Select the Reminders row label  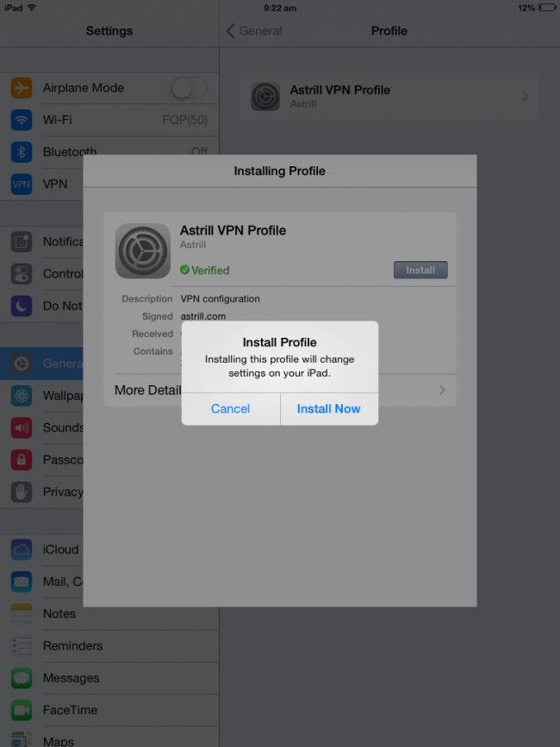73,646
